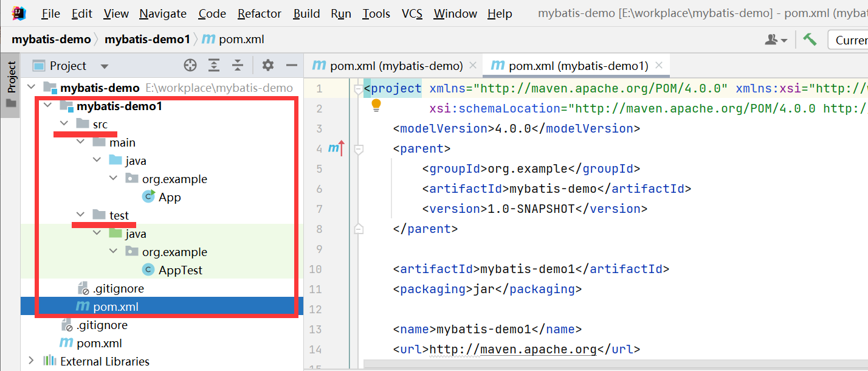Collapse the mybatis-demo root node

32,88
